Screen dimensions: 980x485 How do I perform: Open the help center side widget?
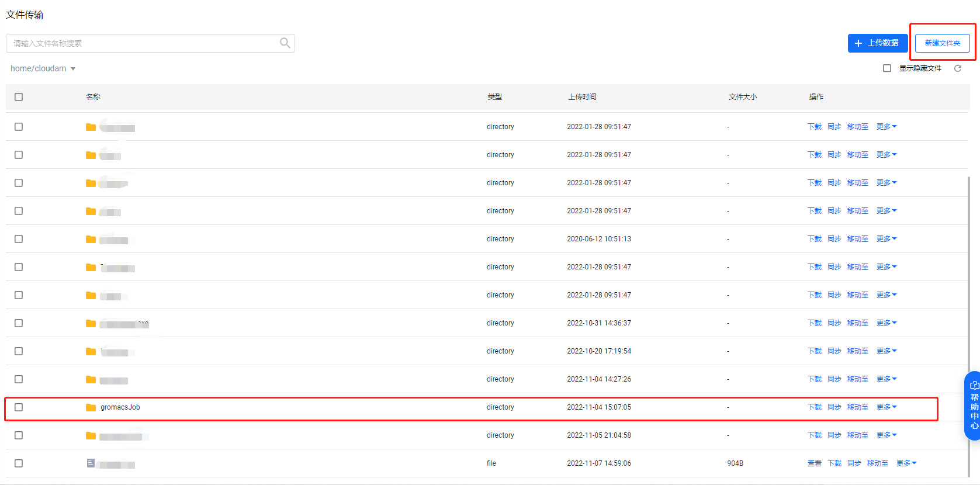tap(973, 406)
